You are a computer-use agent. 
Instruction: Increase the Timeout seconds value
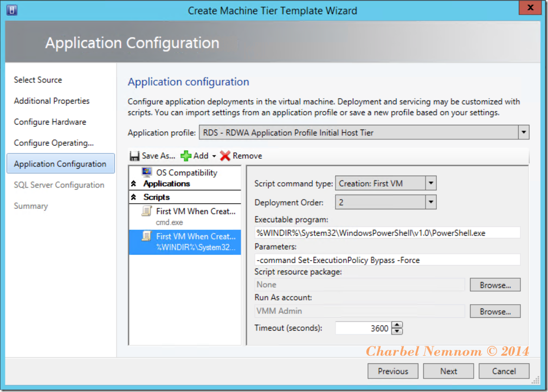coord(397,325)
